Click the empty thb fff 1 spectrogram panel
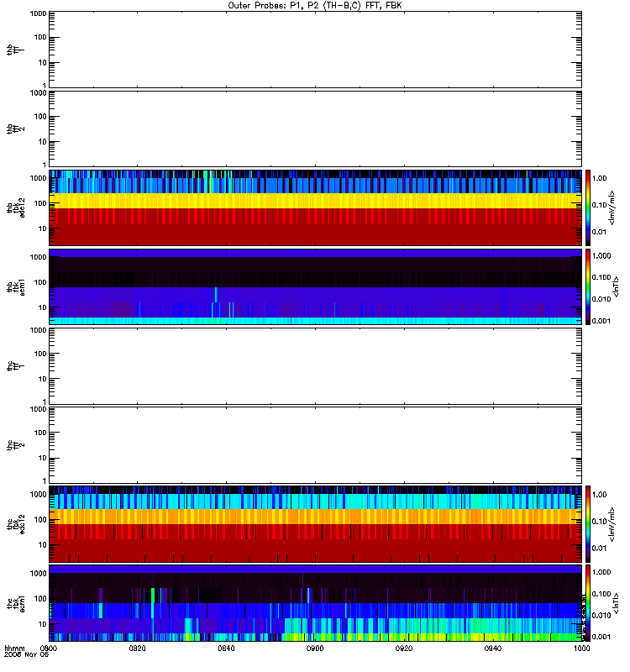630x672 pixels. pyautogui.click(x=315, y=50)
